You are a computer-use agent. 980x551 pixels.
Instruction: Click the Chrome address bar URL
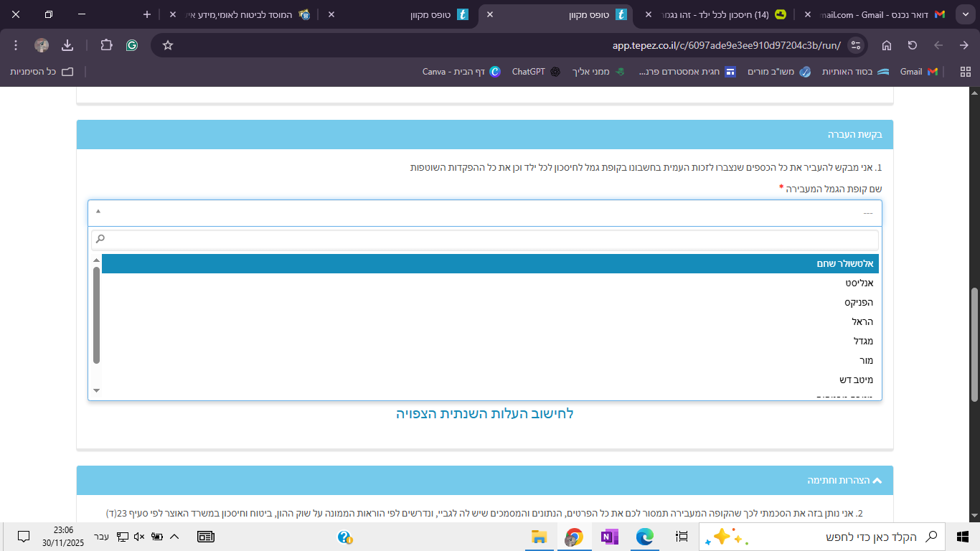[726, 45]
